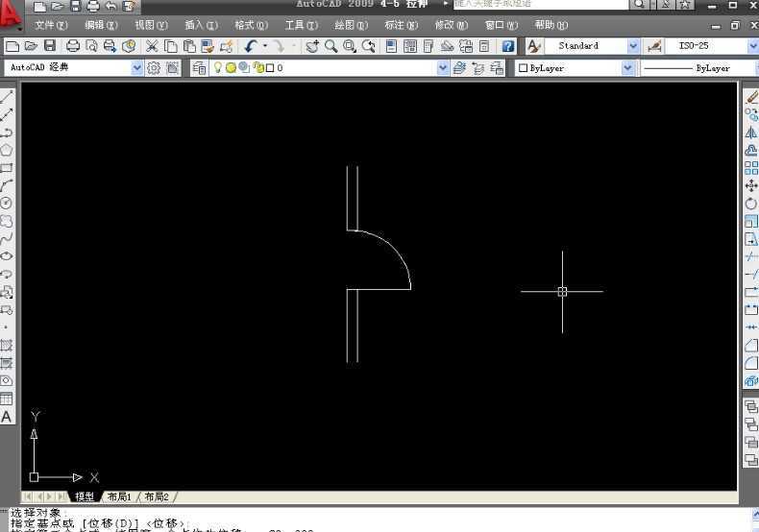Select the Erase tool on modify toolbar
759x532 pixels.
point(751,97)
